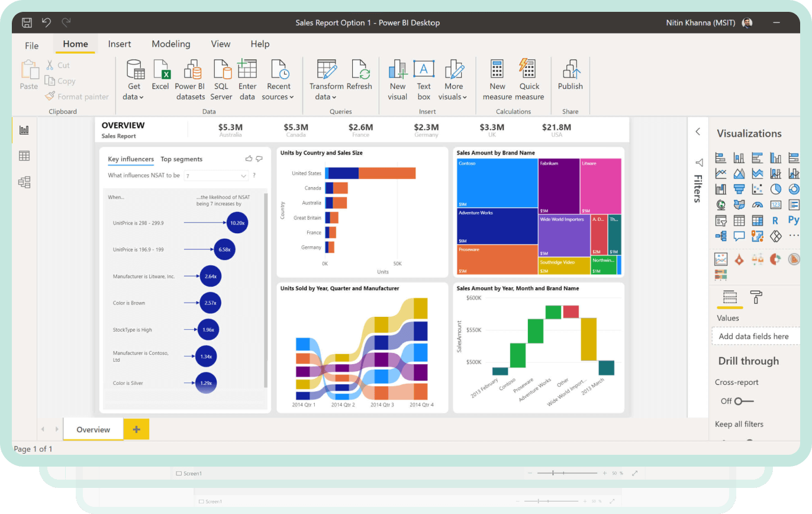This screenshot has width=812, height=514.
Task: Switch to Top segments tab
Action: point(182,159)
